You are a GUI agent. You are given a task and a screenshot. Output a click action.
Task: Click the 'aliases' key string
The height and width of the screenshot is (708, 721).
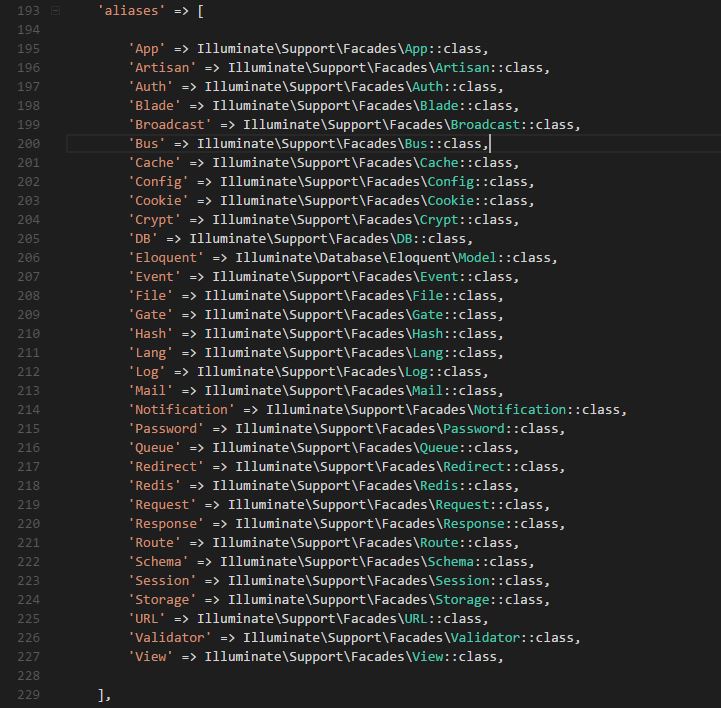click(x=132, y=11)
